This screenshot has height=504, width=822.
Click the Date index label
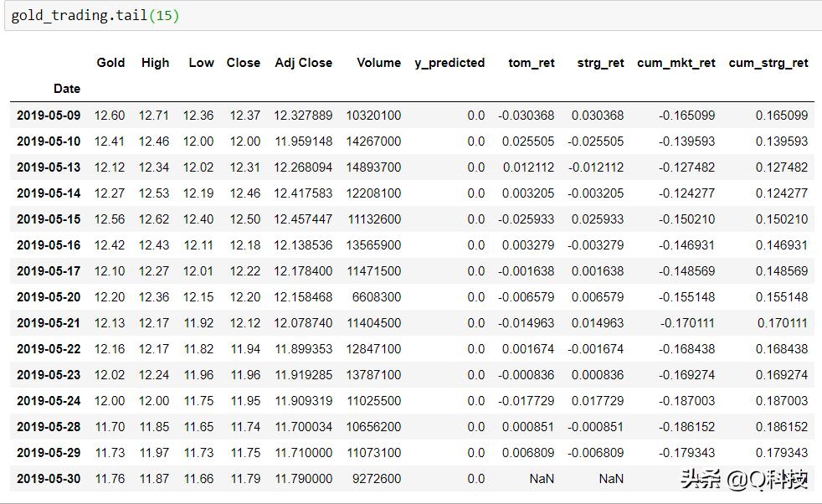pos(67,89)
